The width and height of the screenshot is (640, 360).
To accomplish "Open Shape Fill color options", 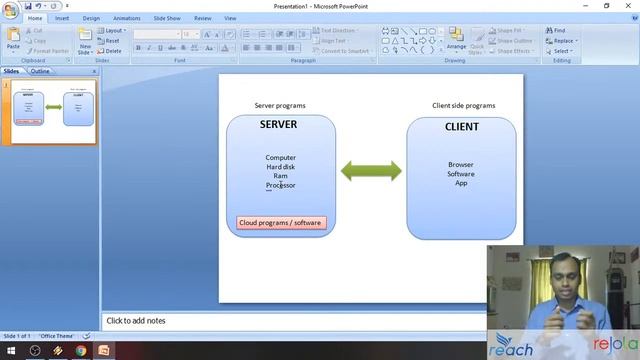I will coord(507,31).
